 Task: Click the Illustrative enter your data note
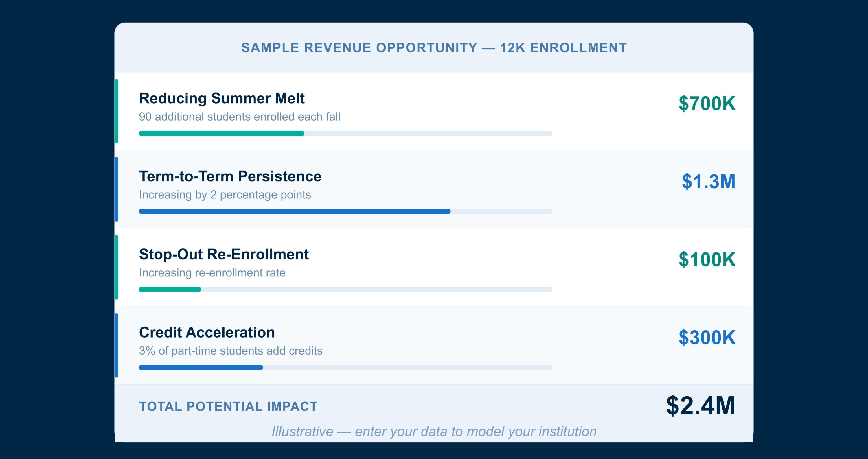pos(434,432)
